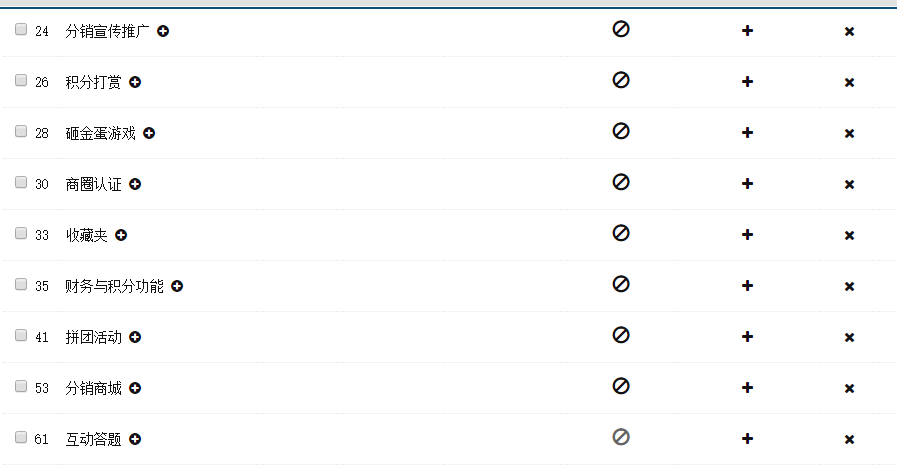Tick the checkbox for item 53

pos(21,387)
